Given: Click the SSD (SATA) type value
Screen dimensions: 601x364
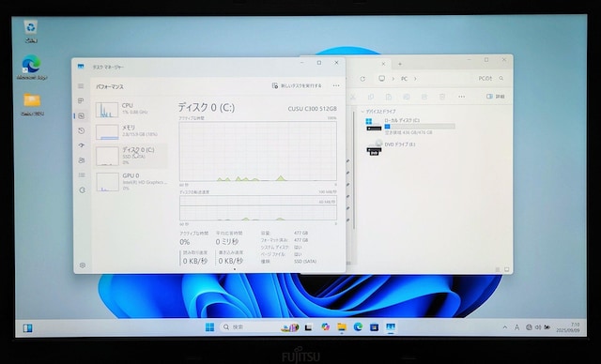Looking at the screenshot, I should [x=305, y=262].
